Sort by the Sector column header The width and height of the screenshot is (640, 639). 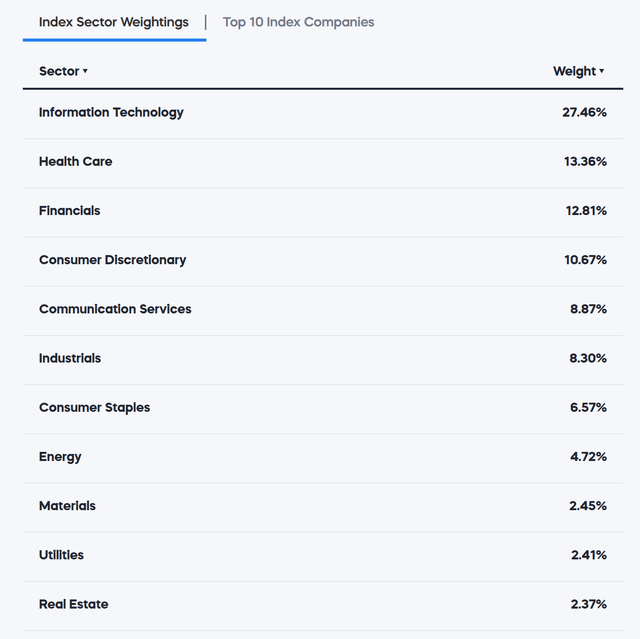[59, 71]
